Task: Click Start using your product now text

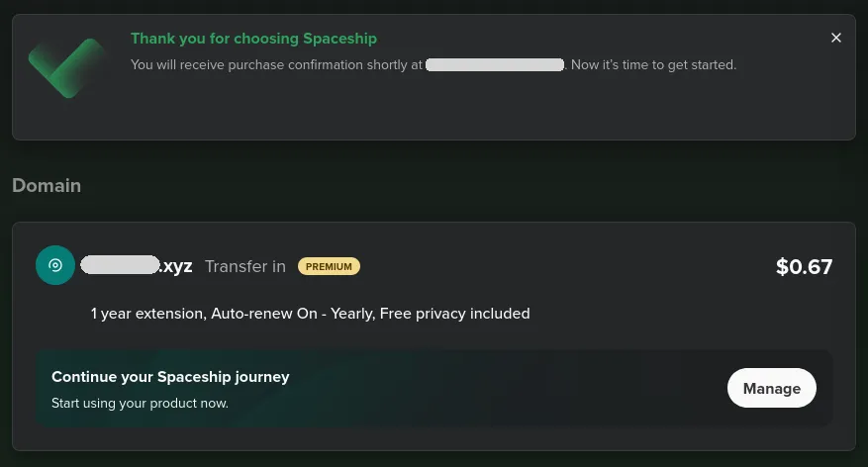Action: tap(140, 403)
